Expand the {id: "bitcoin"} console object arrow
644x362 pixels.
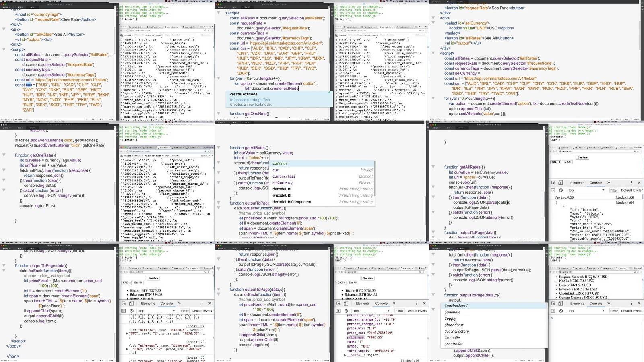(x=128, y=334)
